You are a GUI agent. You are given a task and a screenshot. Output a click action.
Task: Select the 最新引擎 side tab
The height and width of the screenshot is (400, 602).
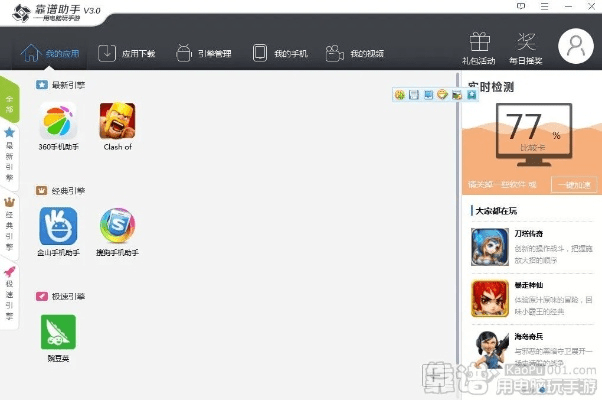tap(9, 149)
